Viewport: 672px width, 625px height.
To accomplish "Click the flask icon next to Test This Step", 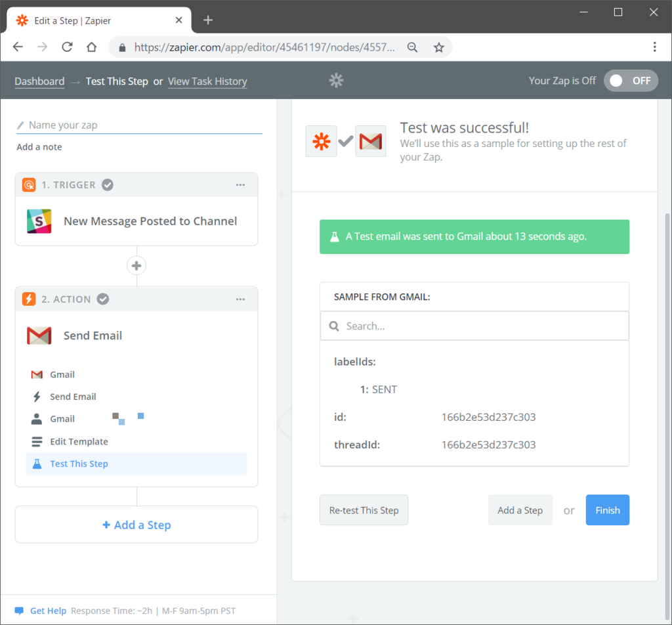I will tap(37, 463).
